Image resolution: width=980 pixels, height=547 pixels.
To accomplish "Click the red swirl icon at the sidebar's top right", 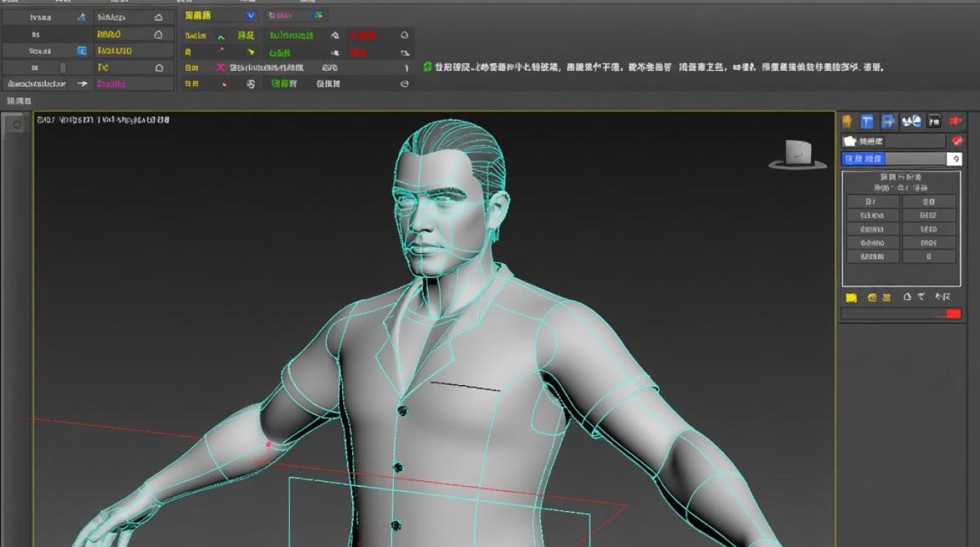I will click(x=957, y=141).
